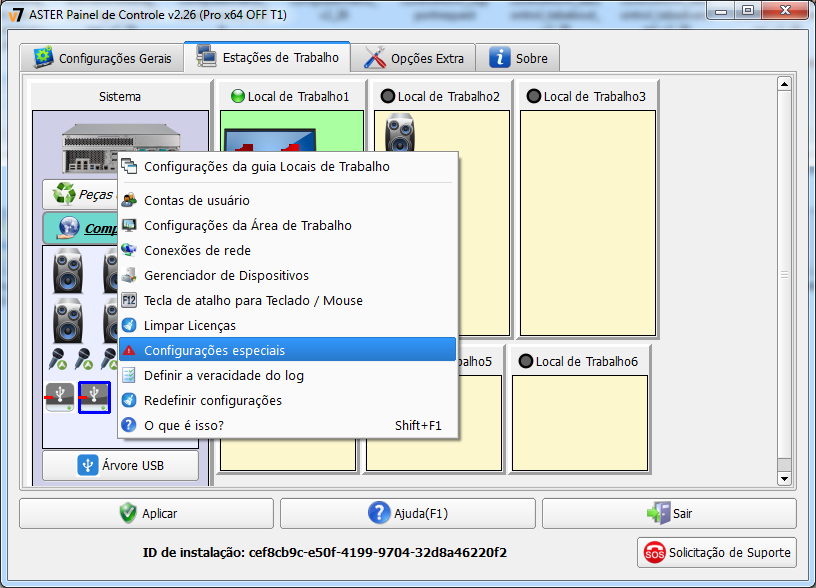Click the SOS lifebuoy icon
The width and height of the screenshot is (816, 588).
(654, 553)
